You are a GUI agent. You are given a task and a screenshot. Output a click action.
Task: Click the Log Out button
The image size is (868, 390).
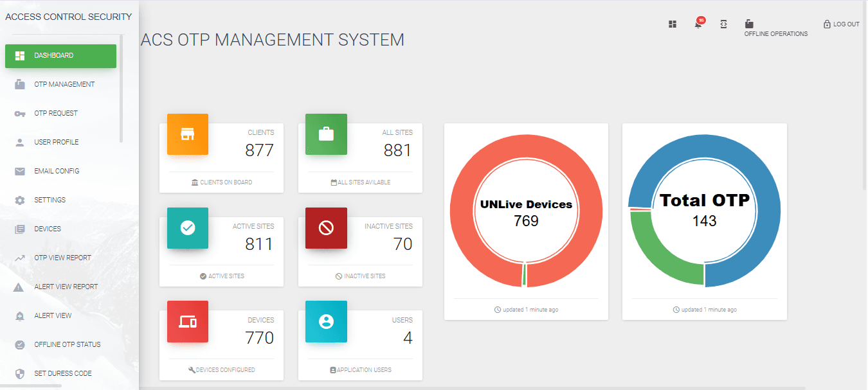(841, 24)
